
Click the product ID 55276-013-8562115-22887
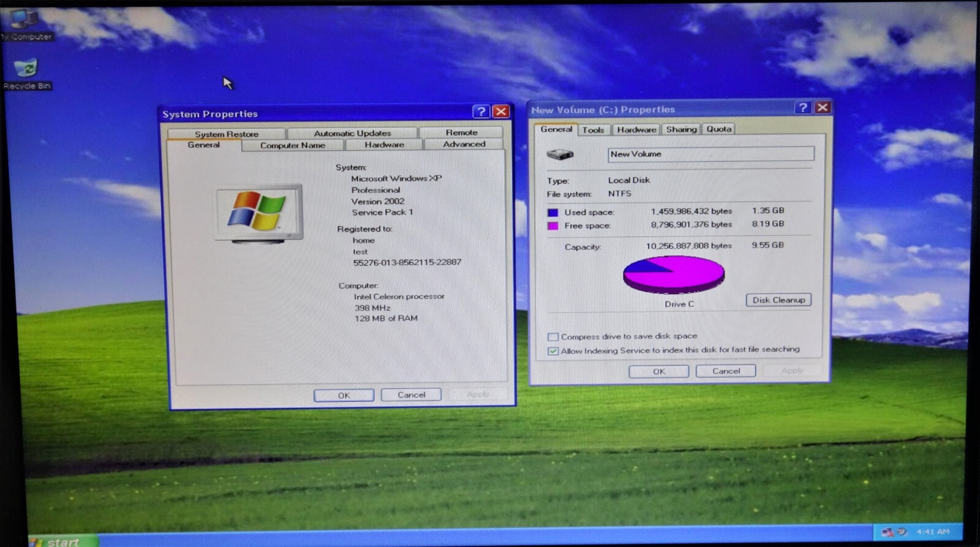(x=407, y=262)
